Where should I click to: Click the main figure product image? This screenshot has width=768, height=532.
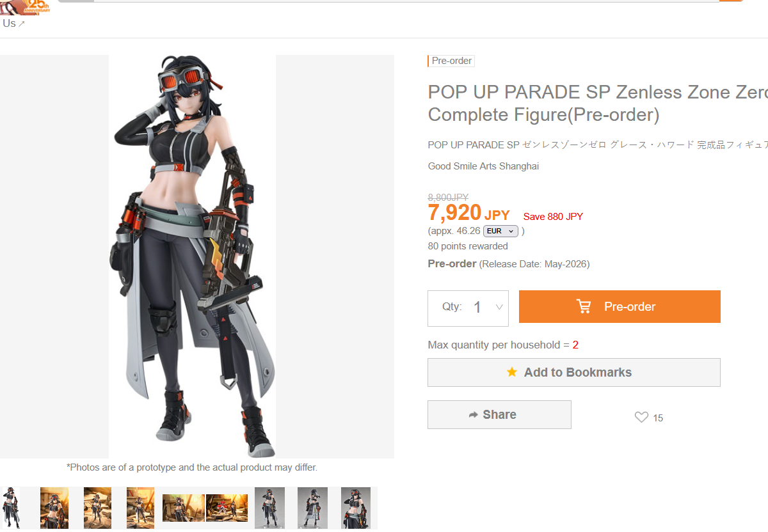[x=192, y=256]
